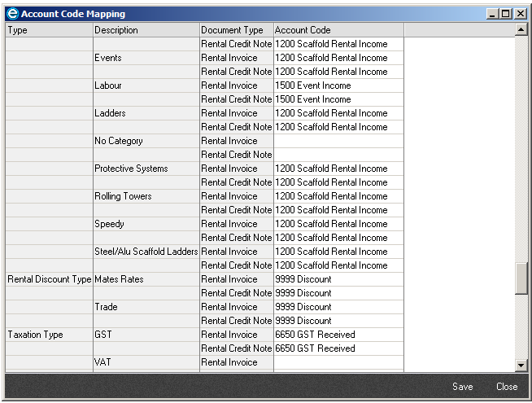The width and height of the screenshot is (532, 403).
Task: Click the Mates Rates description cell
Action: 146,279
